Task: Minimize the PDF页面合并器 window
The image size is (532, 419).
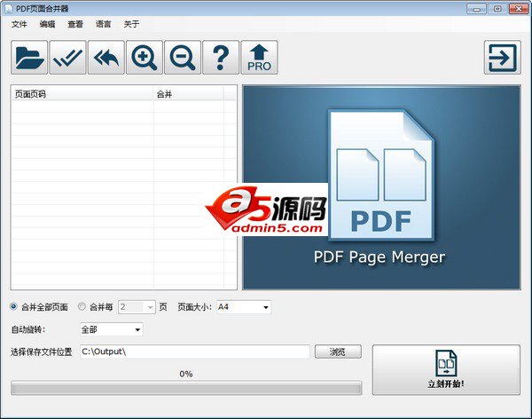Action: 476,9
